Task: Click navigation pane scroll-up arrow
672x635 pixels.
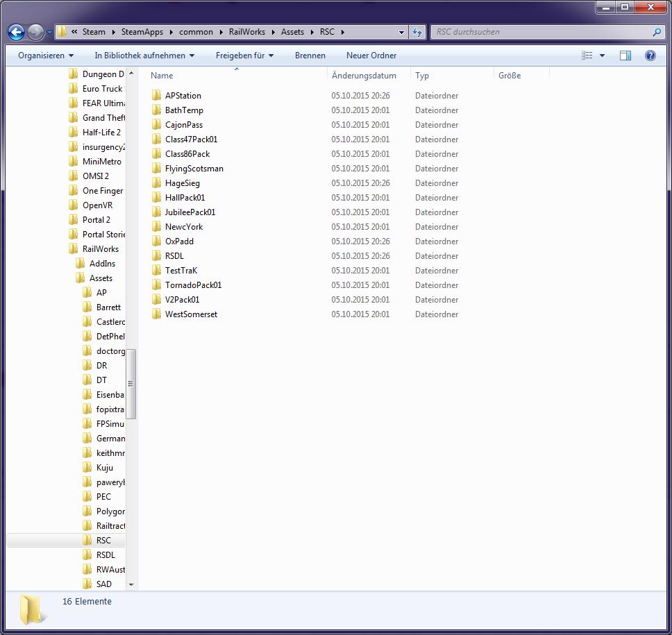Action: pyautogui.click(x=131, y=74)
